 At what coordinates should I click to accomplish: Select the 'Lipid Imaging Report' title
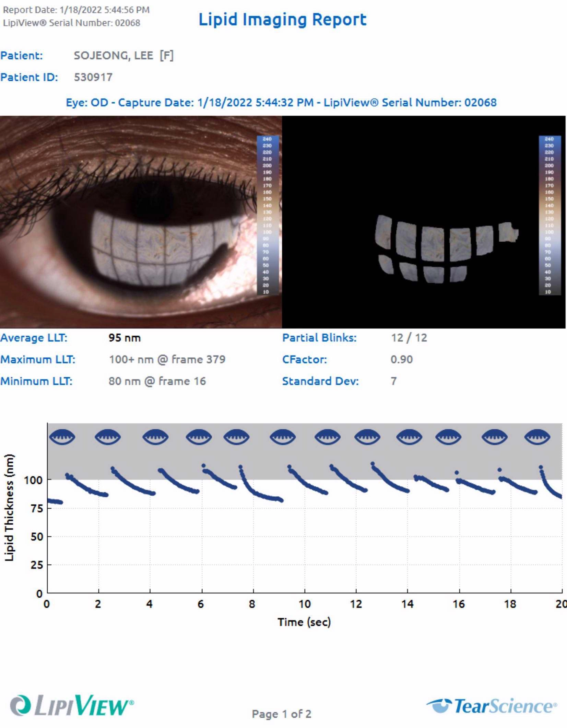click(283, 20)
